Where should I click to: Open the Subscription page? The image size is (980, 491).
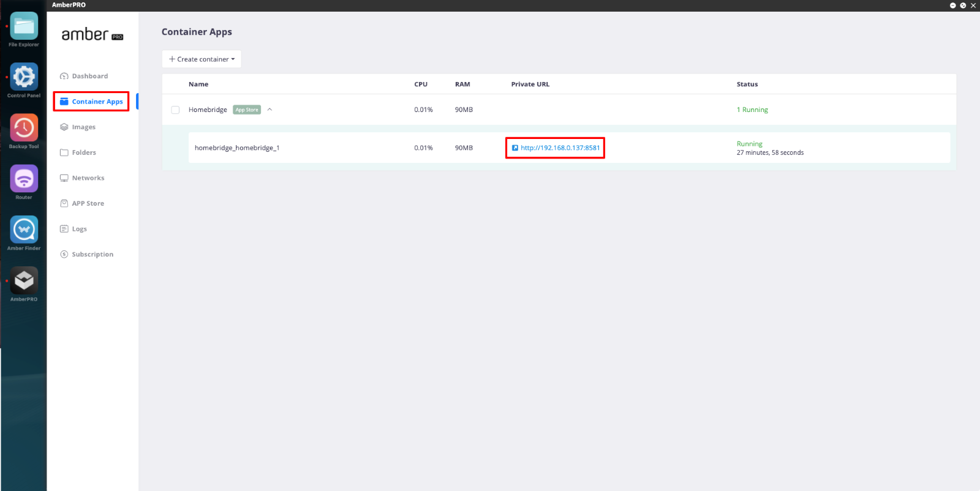coord(92,255)
